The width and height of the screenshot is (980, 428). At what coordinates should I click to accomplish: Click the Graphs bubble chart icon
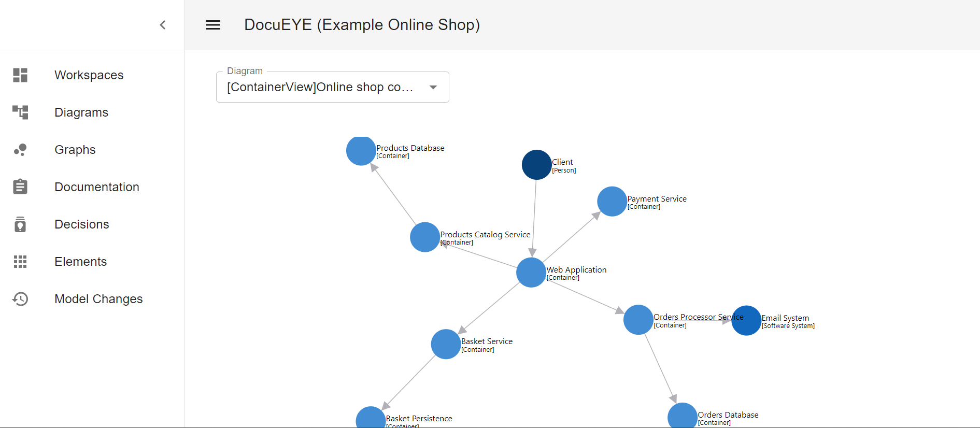20,150
